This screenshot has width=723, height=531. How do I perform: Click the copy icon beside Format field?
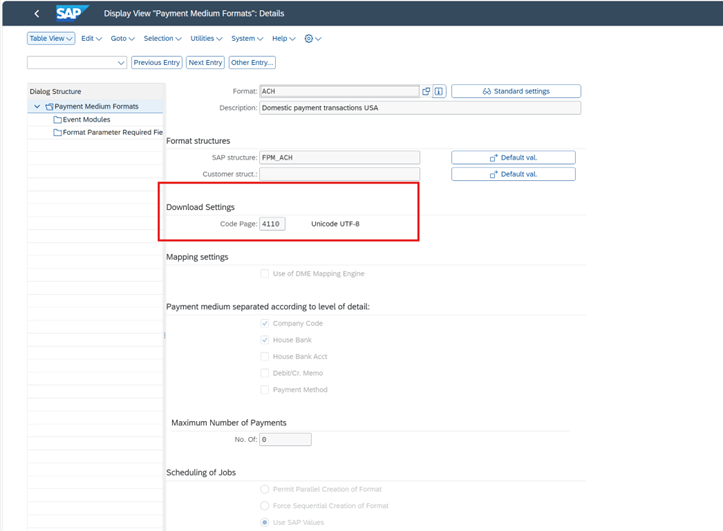426,91
